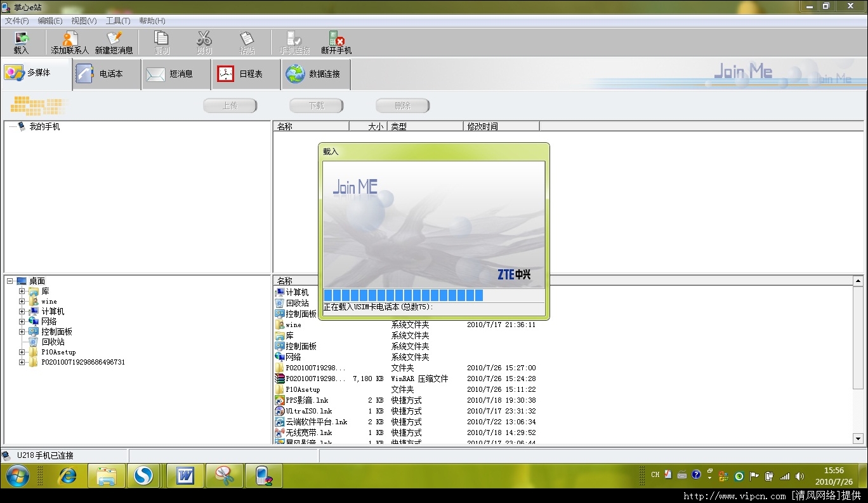Click the 上传 upload button
The width and height of the screenshot is (868, 503).
point(230,106)
